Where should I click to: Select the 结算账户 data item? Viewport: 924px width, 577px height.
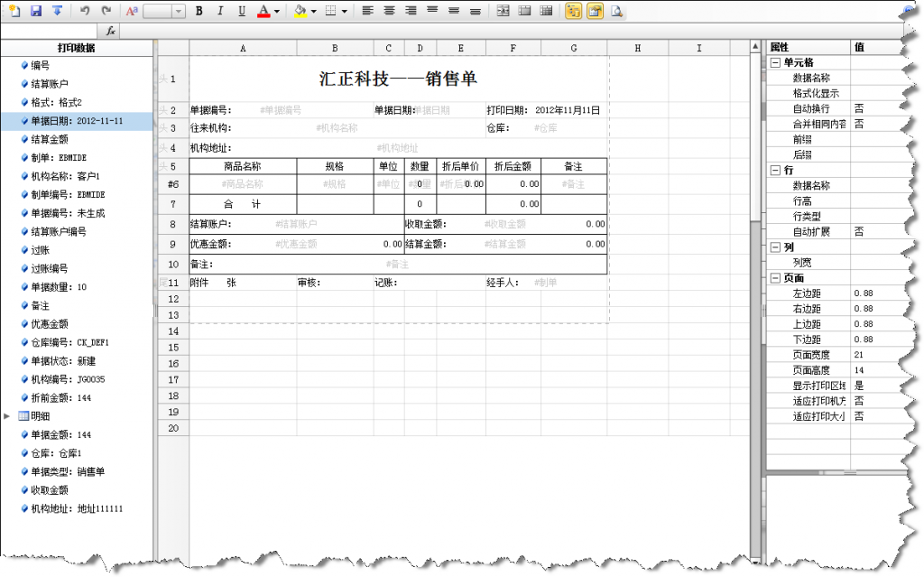click(x=50, y=84)
